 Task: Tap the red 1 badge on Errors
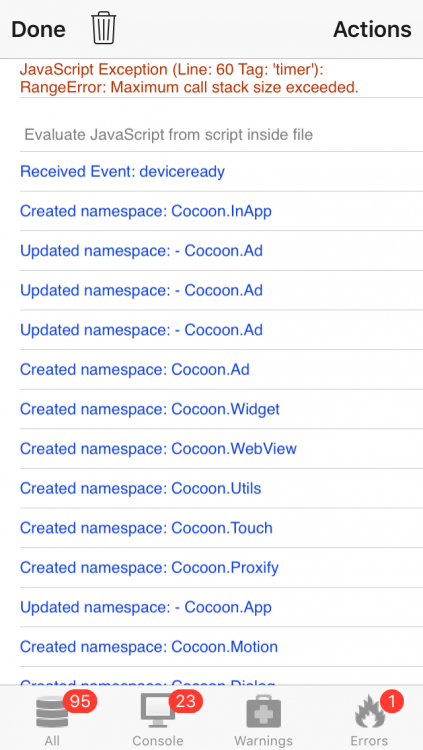(392, 702)
